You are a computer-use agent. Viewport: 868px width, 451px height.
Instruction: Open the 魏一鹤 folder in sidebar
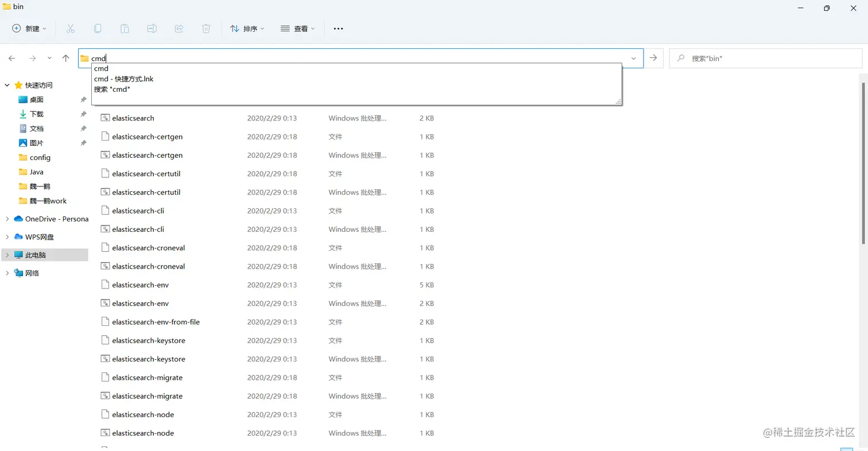(40, 186)
